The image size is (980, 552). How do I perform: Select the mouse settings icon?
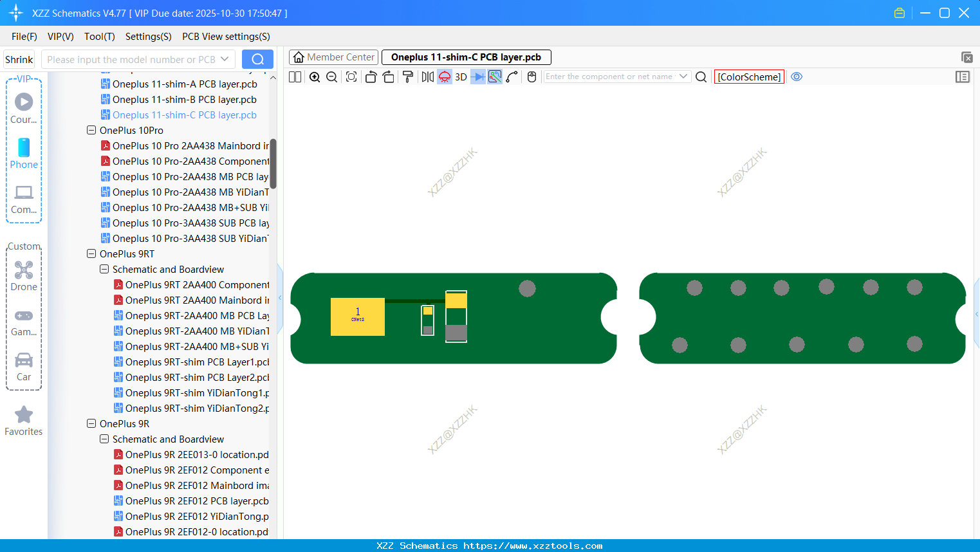[532, 77]
